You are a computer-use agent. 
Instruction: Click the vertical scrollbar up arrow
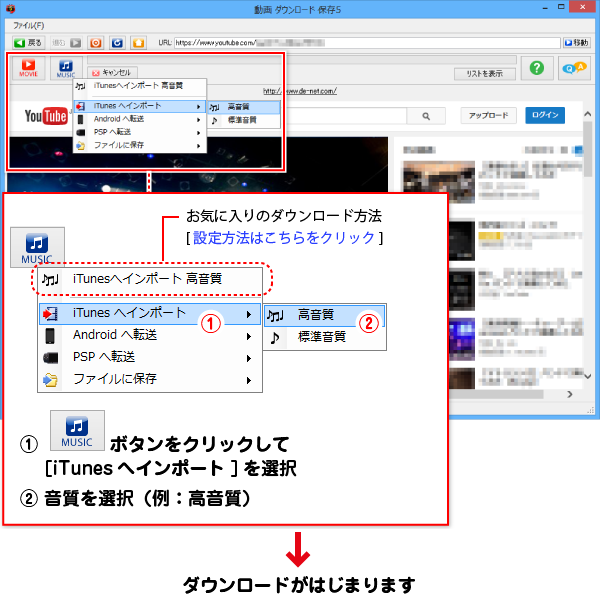tap(588, 114)
